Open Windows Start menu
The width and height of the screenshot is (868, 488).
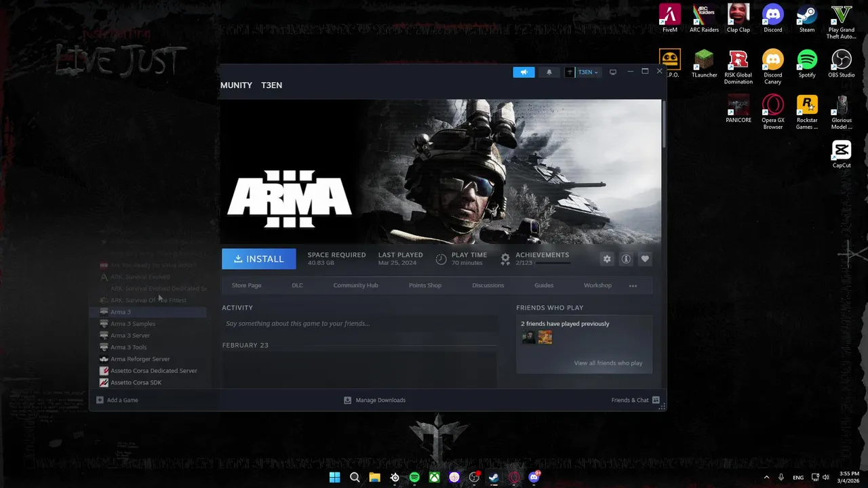point(334,477)
